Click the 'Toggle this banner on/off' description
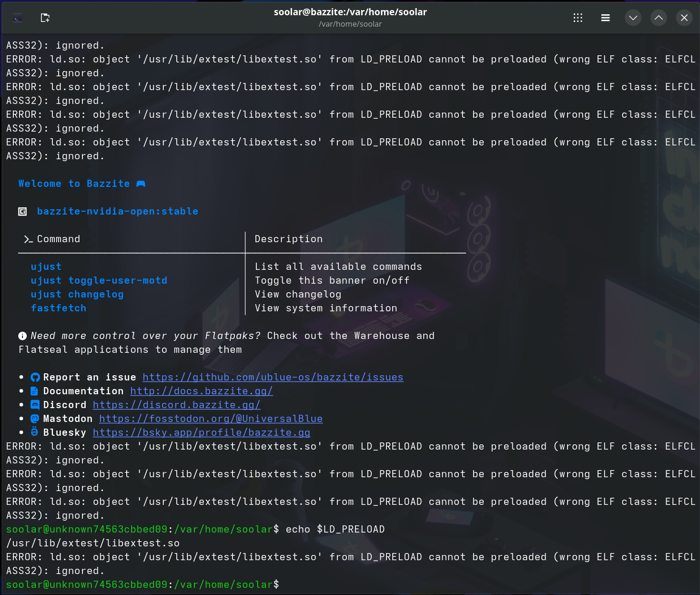 click(332, 281)
